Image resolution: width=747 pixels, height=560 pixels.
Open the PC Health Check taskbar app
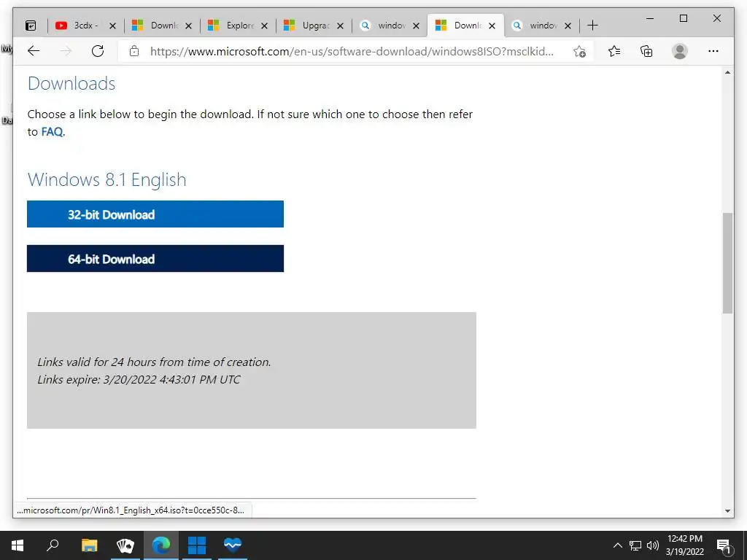233,545
